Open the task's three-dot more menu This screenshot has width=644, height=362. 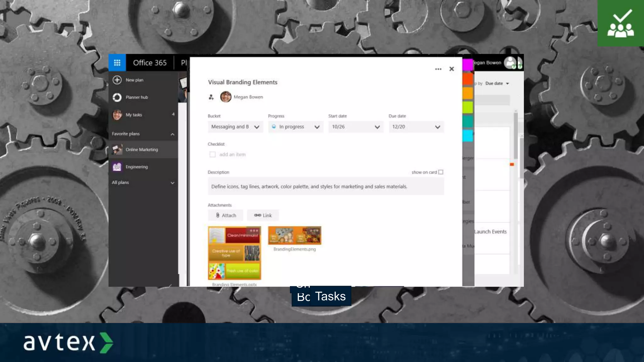click(x=438, y=69)
